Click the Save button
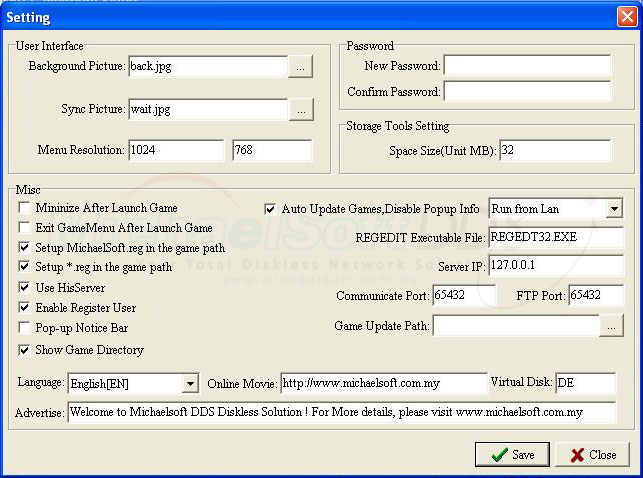Screen dimensions: 643x478 [512, 454]
